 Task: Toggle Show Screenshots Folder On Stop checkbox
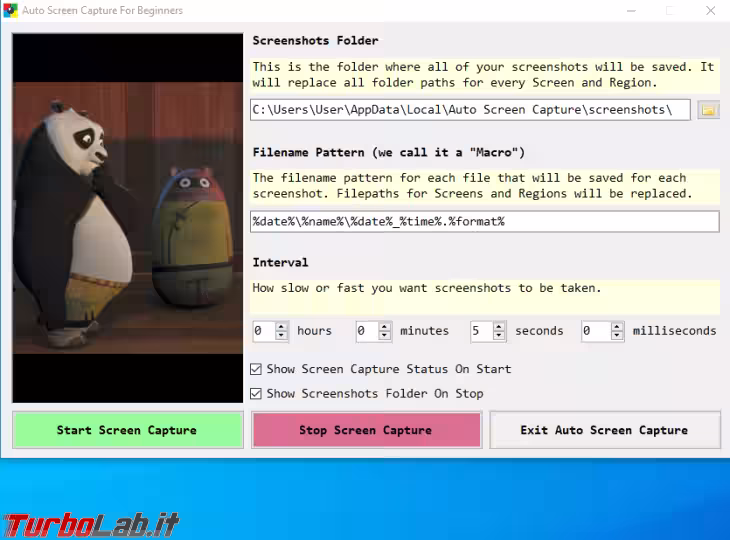[x=256, y=394]
